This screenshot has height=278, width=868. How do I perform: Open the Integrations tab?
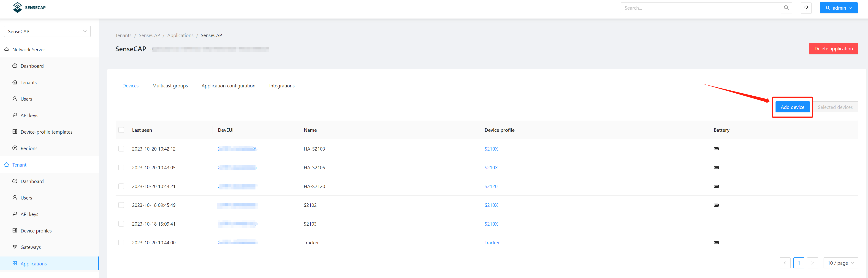[282, 86]
